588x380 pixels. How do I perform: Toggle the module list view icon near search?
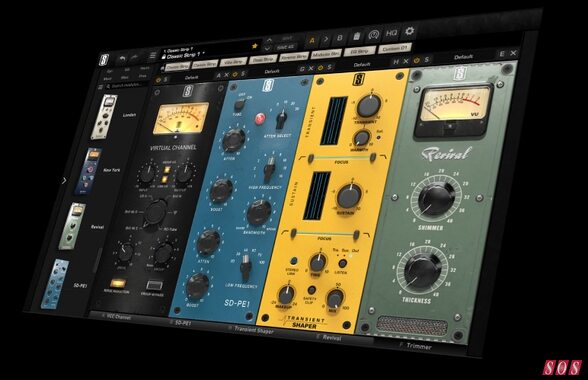[100, 87]
